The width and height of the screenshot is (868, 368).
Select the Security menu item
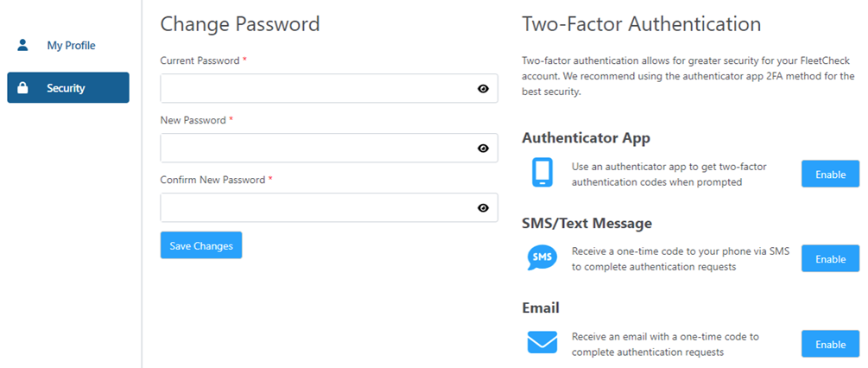click(x=68, y=88)
